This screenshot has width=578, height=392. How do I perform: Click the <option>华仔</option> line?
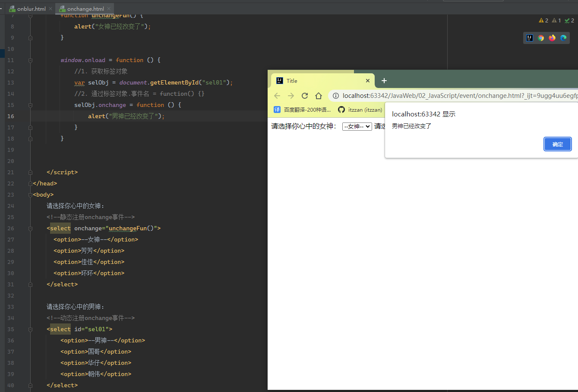tap(96, 363)
